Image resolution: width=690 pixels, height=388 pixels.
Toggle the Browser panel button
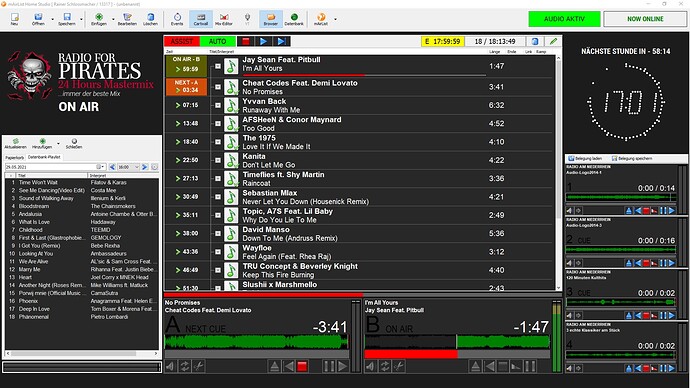[x=271, y=19]
